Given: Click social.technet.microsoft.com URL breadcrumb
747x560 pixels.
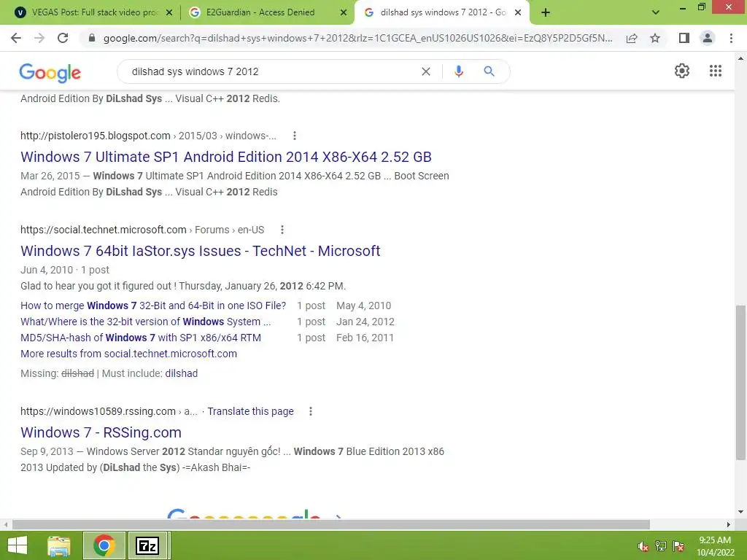Looking at the screenshot, I should click(x=142, y=230).
